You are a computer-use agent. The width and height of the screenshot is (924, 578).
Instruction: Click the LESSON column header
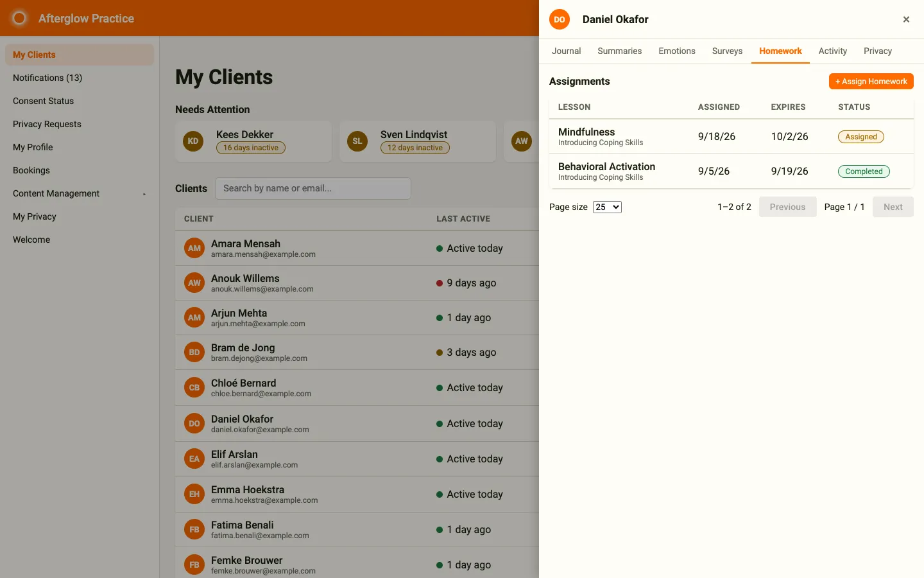pos(574,107)
